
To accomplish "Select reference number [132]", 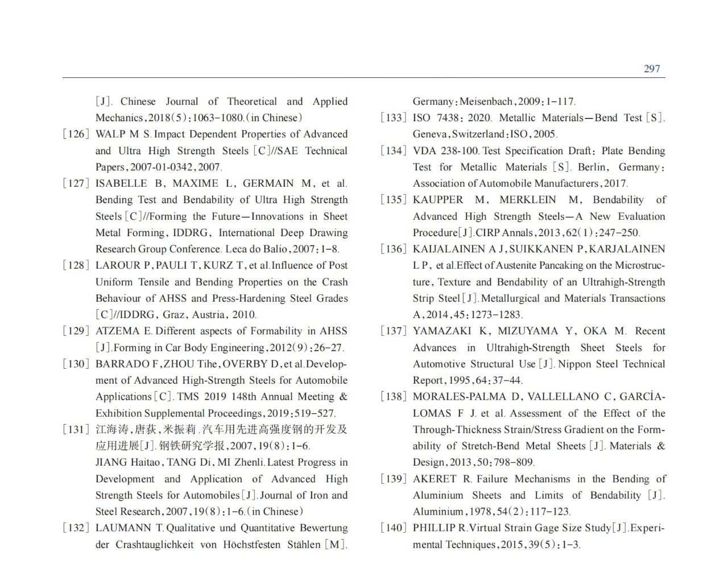I will 76,528.
